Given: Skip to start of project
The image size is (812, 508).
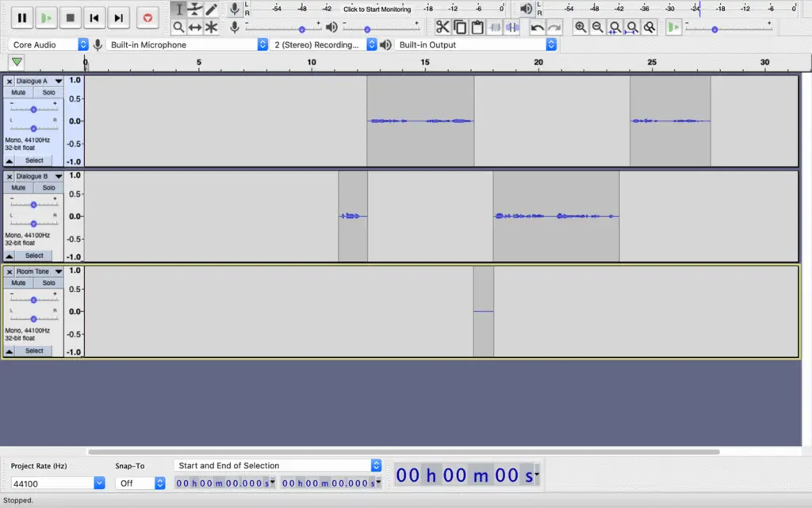Looking at the screenshot, I should [x=94, y=18].
